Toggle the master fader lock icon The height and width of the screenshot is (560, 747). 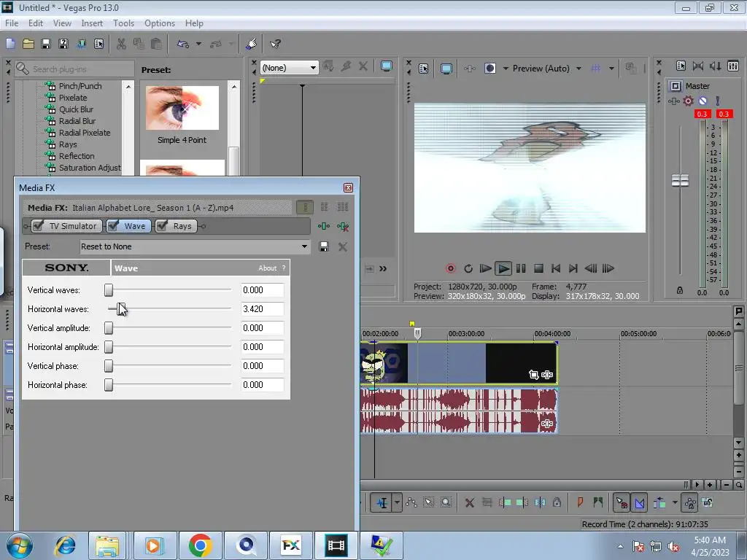click(680, 290)
